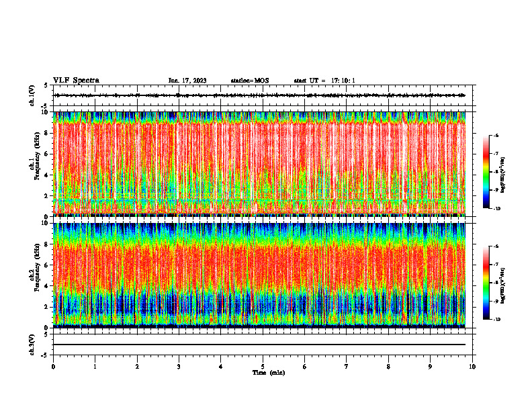Image resolution: width=532 pixels, height=411 pixels.
Task: Click the ch.1 color scale log(PSD) unit label
Action: (503, 175)
